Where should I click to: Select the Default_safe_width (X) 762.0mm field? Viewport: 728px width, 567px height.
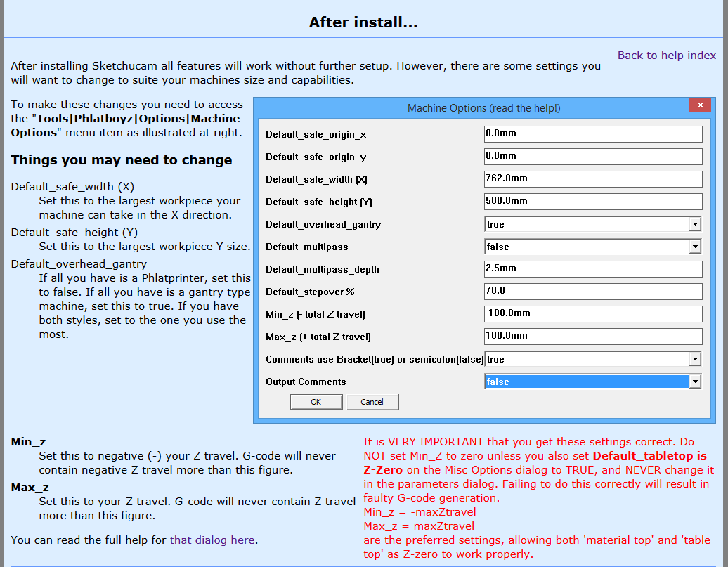592,178
